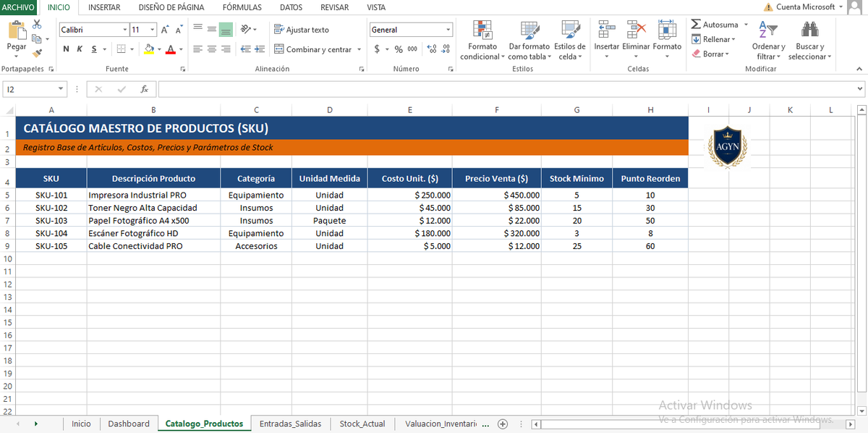The image size is (868, 433).
Task: Click Insertar cells button
Action: (607, 38)
